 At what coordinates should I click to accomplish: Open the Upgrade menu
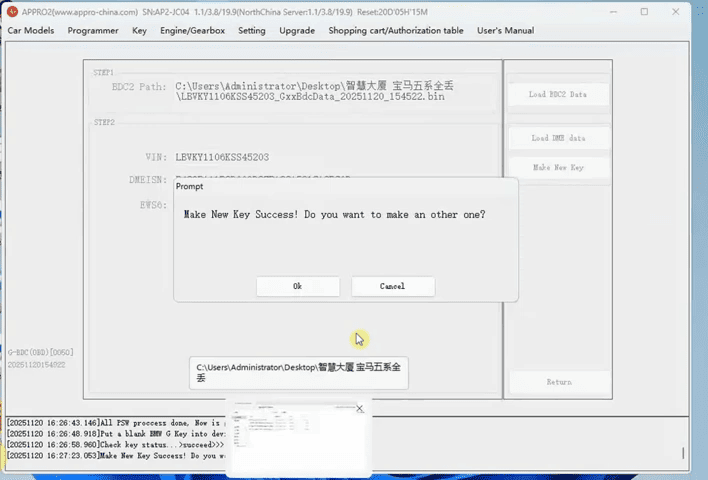tap(297, 31)
